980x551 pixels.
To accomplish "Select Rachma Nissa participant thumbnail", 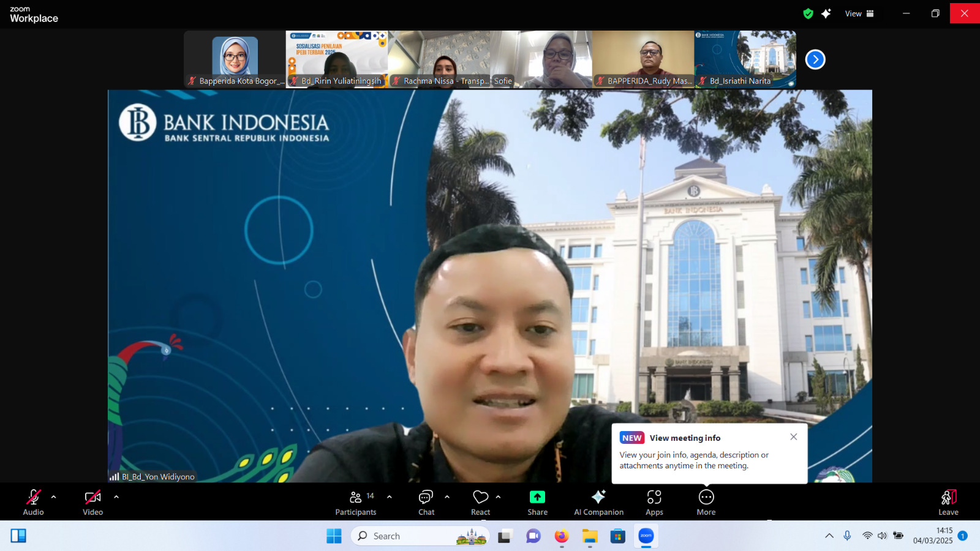I will 439,59.
